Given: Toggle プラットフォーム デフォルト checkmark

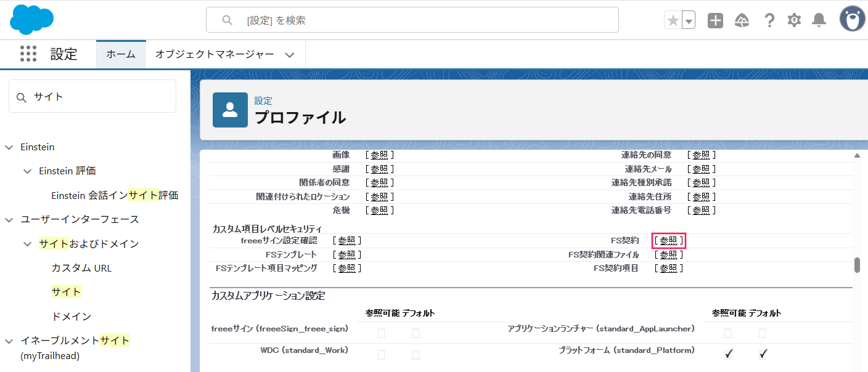Looking at the screenshot, I should pyautogui.click(x=763, y=354).
